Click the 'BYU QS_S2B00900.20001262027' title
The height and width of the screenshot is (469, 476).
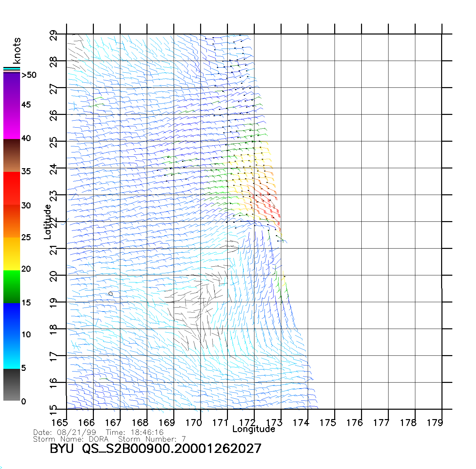pos(155,449)
